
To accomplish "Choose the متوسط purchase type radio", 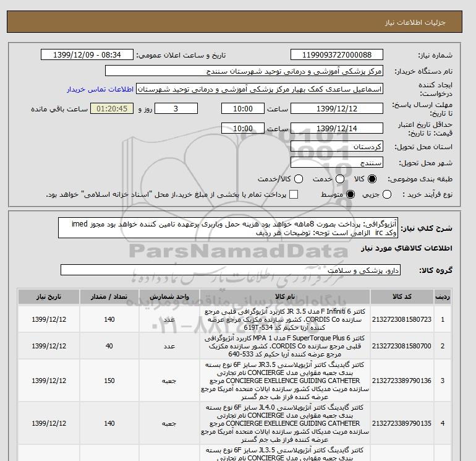I will pyautogui.click(x=351, y=194).
